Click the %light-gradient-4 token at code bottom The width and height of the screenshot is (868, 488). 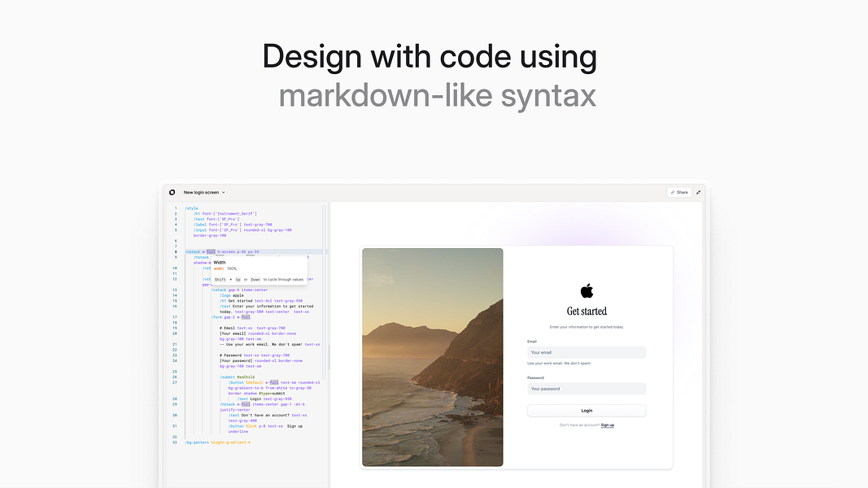tap(231, 442)
